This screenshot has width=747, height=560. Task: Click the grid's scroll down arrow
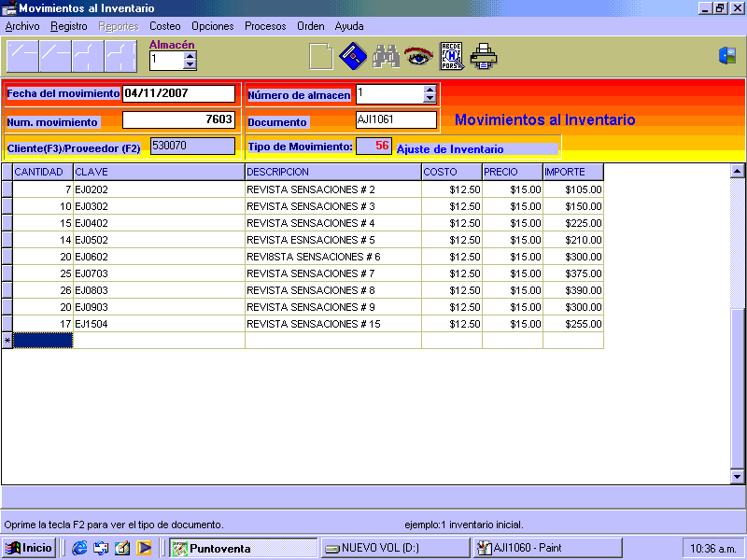(737, 477)
